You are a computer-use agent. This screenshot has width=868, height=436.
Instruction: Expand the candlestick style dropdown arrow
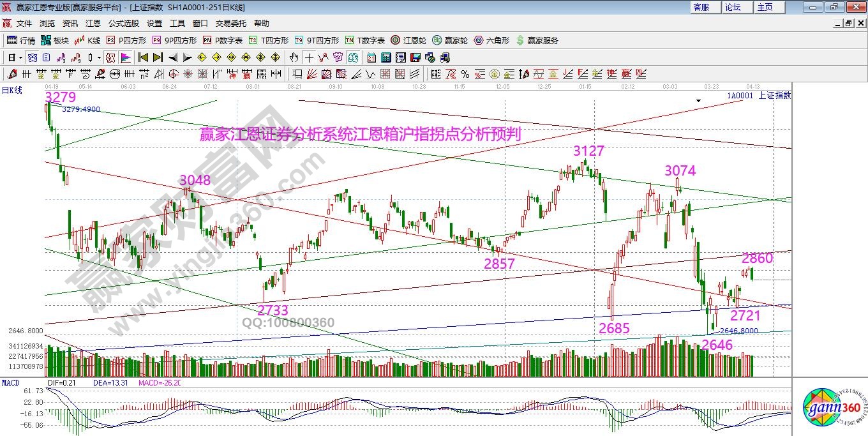click(x=100, y=57)
